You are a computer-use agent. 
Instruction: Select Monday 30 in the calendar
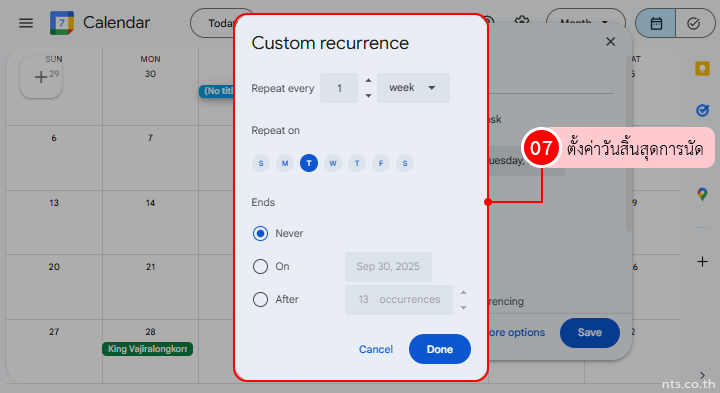point(150,74)
